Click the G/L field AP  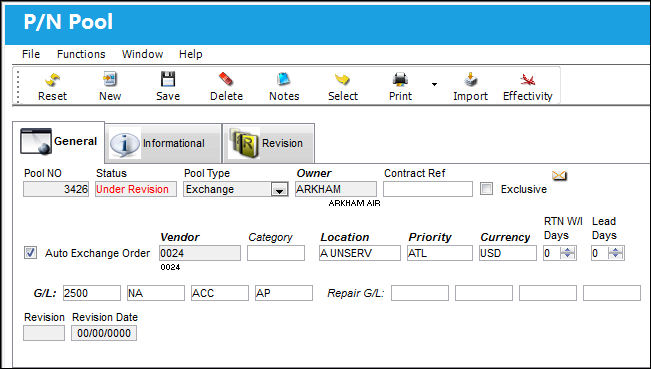coord(284,293)
